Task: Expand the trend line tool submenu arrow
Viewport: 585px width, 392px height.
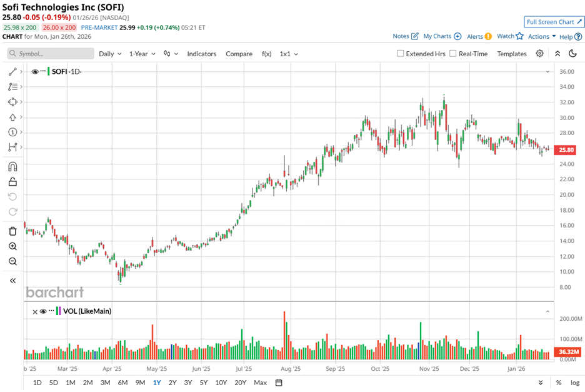Action: (x=21, y=71)
